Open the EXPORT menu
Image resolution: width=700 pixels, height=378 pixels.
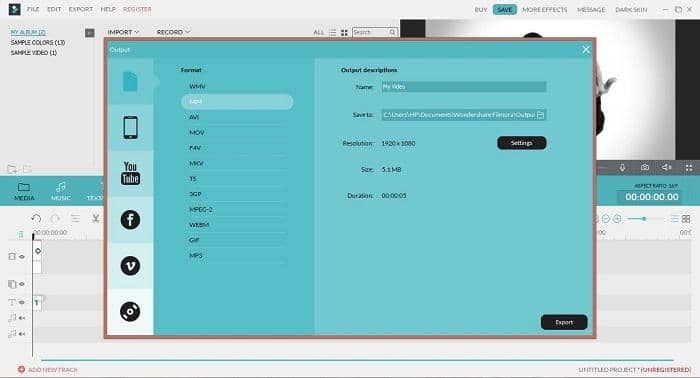81,9
